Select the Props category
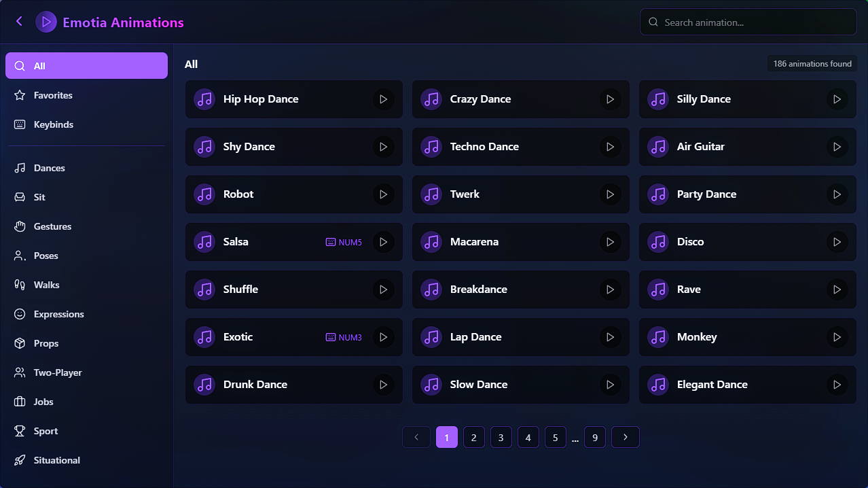This screenshot has width=868, height=488. (x=86, y=343)
